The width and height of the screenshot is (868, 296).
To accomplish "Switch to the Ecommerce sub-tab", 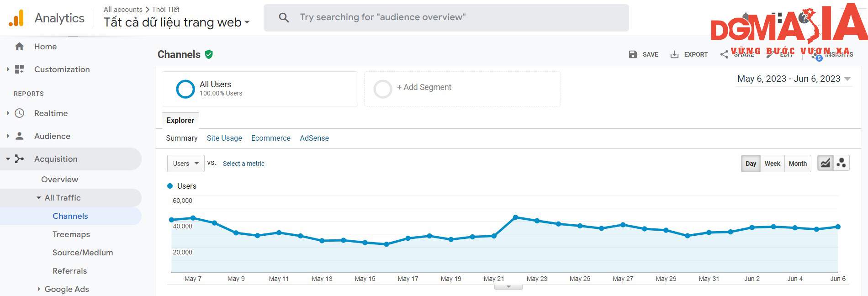I will (271, 138).
